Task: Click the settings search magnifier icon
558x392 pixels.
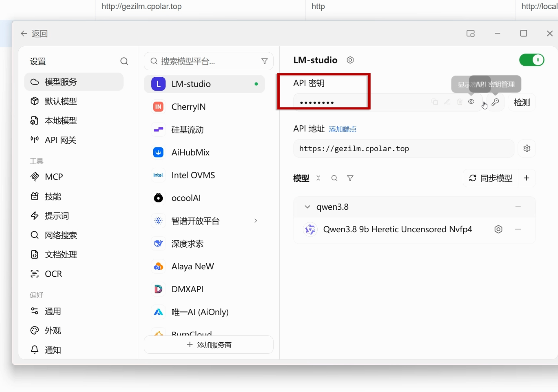Action: tap(124, 61)
